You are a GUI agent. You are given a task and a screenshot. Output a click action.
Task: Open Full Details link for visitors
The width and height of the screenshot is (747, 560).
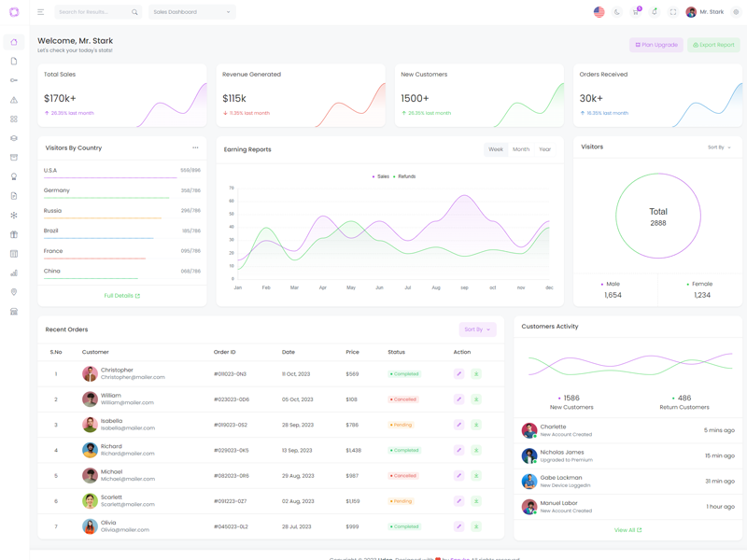(x=121, y=296)
